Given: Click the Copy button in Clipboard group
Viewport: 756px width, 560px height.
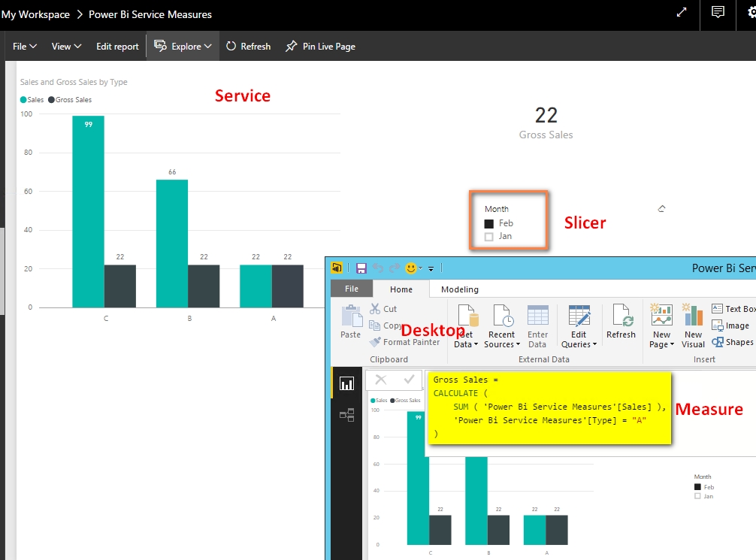Looking at the screenshot, I should click(386, 325).
